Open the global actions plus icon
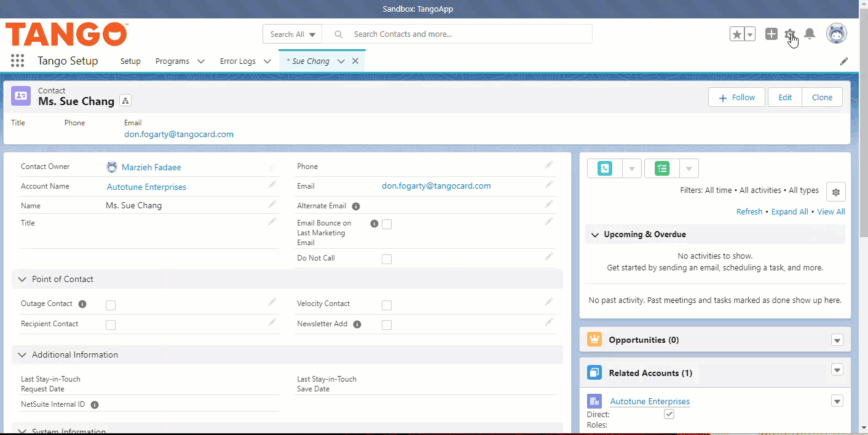This screenshot has height=435, width=868. click(771, 34)
